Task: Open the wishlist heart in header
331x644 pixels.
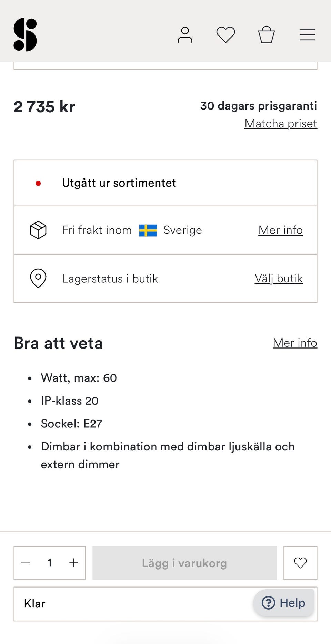Action: [225, 35]
